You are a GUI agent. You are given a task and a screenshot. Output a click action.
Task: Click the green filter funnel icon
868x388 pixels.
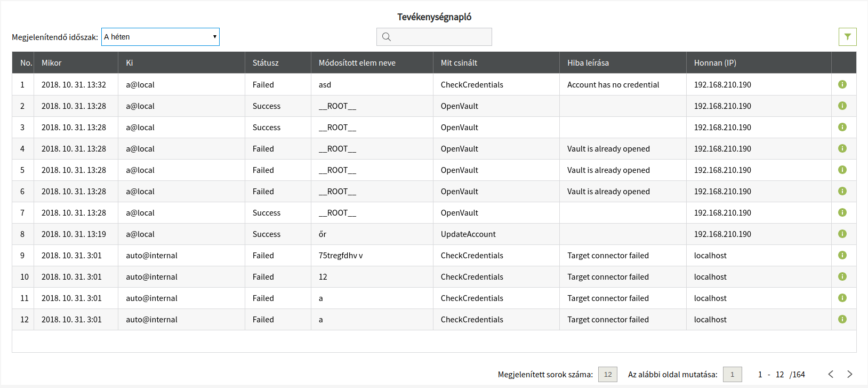pos(848,37)
